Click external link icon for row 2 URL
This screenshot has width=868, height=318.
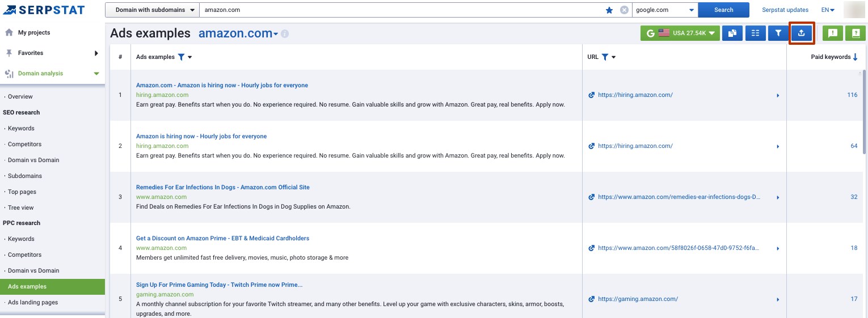coord(592,146)
